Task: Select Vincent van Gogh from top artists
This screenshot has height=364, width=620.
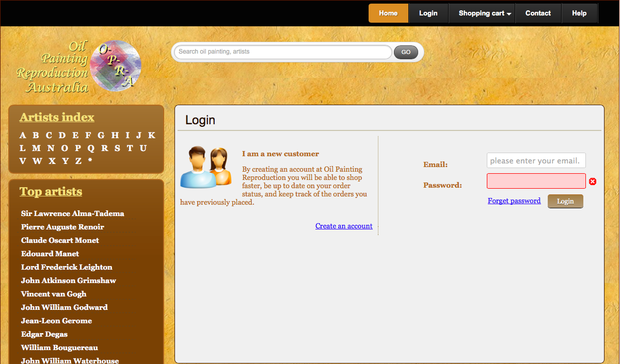Action: [54, 294]
